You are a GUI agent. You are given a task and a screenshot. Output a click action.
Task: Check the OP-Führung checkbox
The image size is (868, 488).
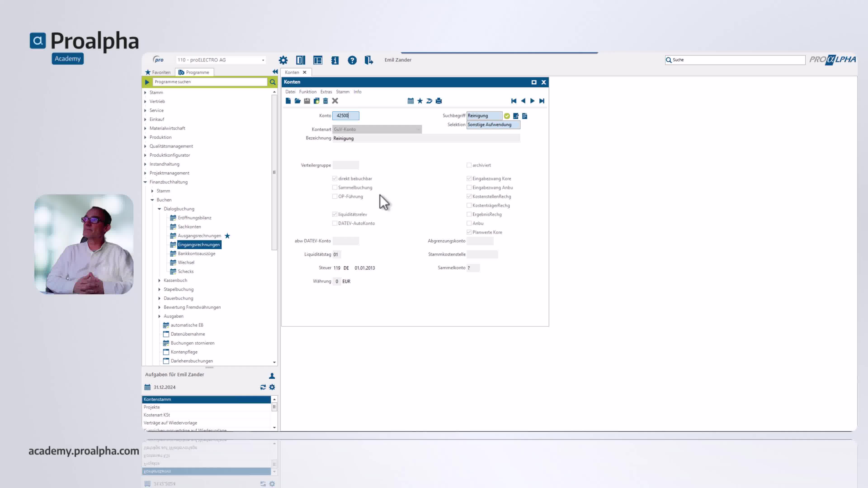click(335, 196)
